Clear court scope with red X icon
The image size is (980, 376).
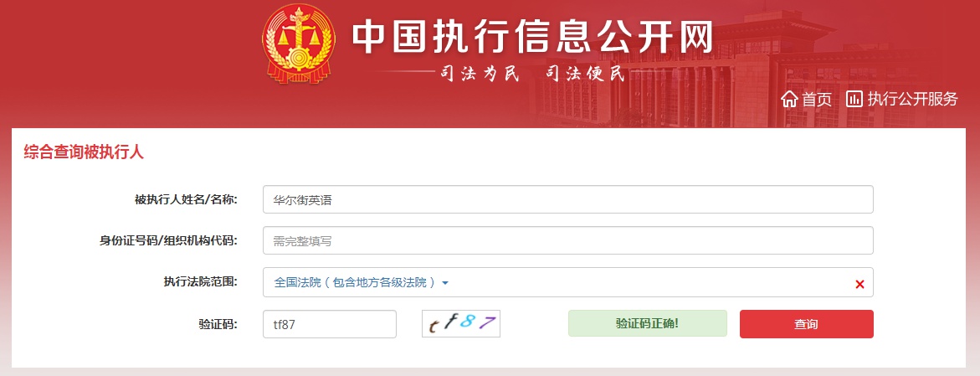859,284
